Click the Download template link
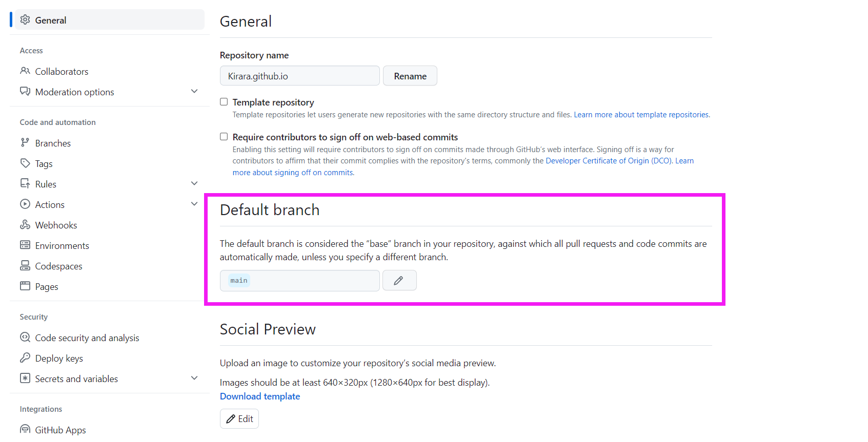 pyautogui.click(x=260, y=396)
